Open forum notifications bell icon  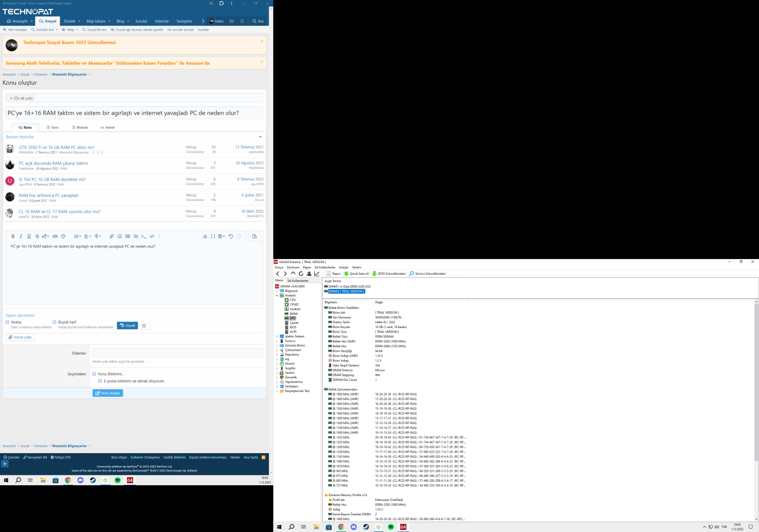pos(242,21)
